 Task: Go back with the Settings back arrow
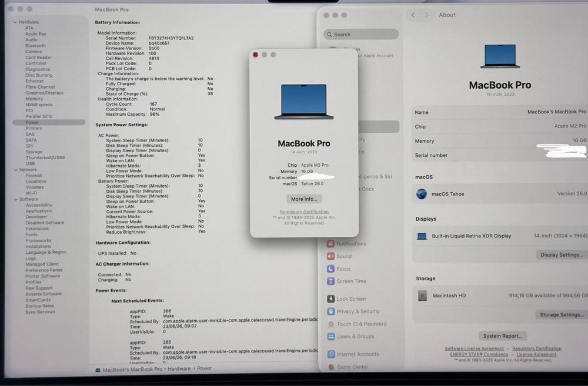pos(413,15)
